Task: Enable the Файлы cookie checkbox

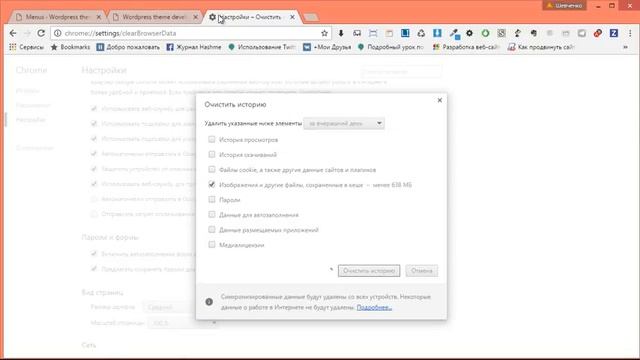Action: point(211,169)
